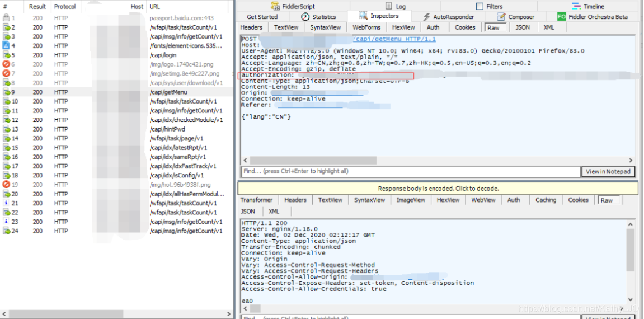This screenshot has width=644, height=319.
Task: Select the request XML inspector tab
Action: [x=549, y=27]
